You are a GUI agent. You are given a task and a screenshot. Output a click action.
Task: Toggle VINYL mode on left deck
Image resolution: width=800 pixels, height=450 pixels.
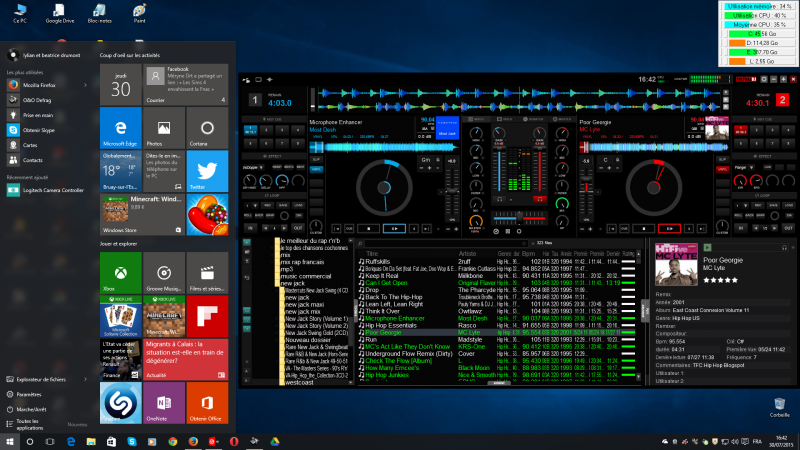pos(316,169)
